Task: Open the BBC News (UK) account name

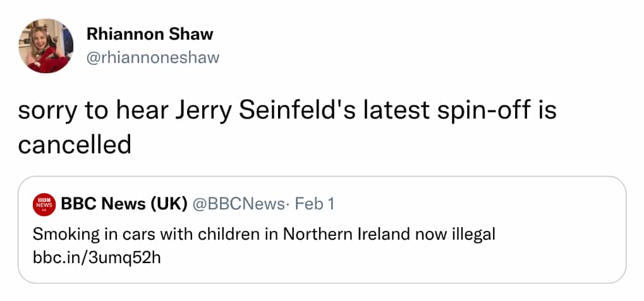Action: point(124,204)
